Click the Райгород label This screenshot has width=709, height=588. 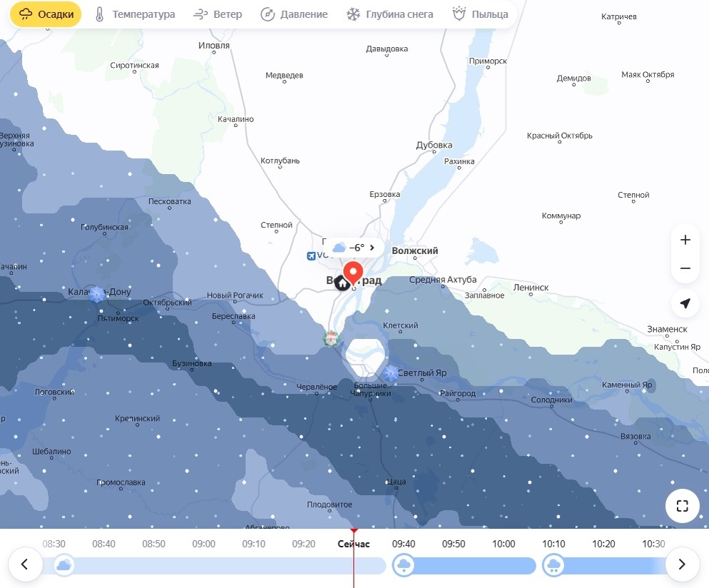tap(458, 393)
